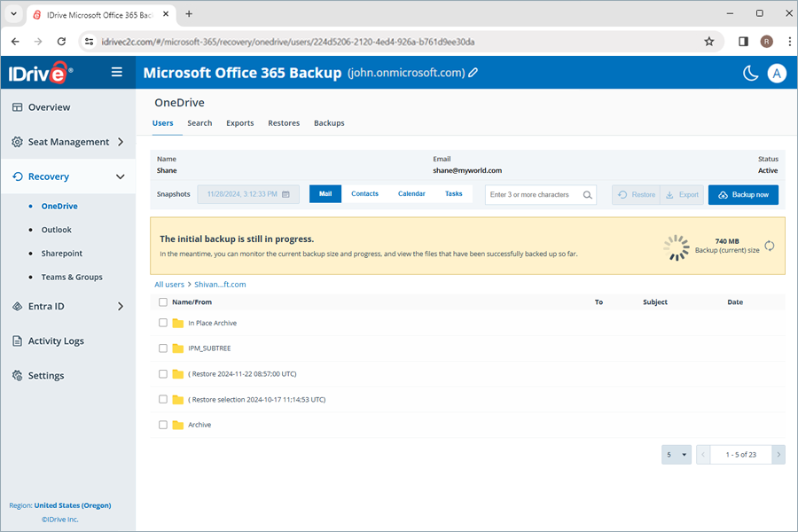
Task: Switch to the Restores tab
Action: (284, 123)
